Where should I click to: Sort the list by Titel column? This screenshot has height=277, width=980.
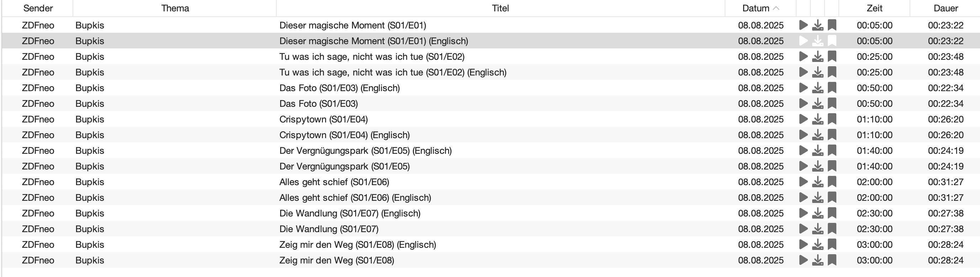click(x=500, y=8)
